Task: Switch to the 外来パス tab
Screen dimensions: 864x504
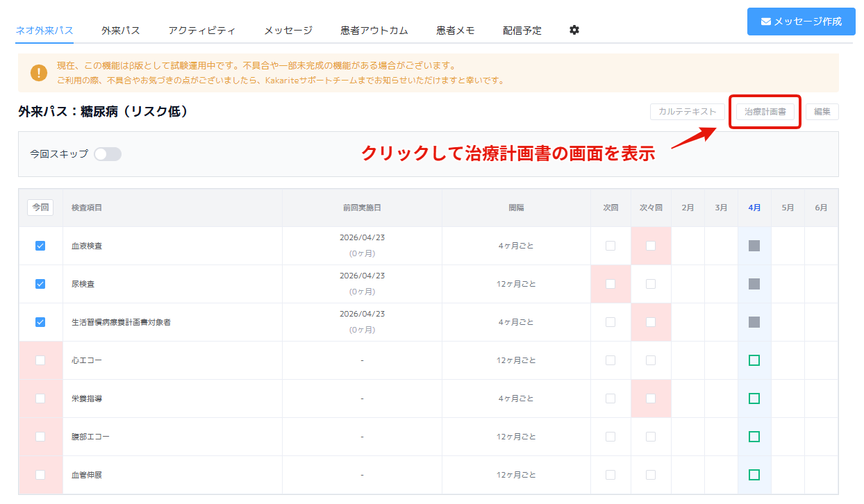Action: 120,31
